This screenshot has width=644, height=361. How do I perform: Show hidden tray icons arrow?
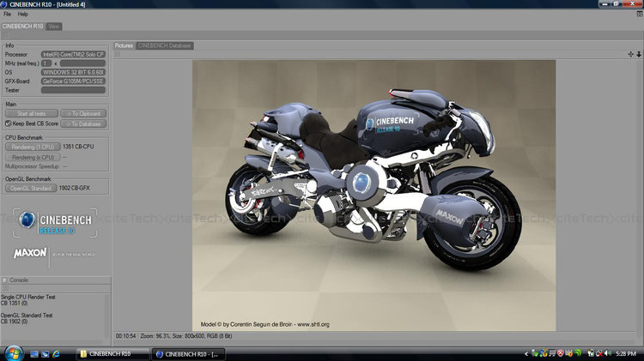coord(526,353)
